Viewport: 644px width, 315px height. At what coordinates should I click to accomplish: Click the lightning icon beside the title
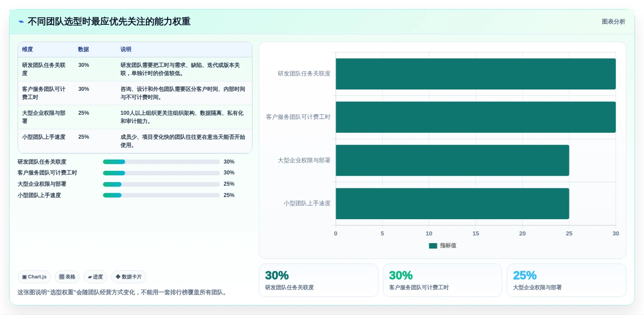click(21, 22)
